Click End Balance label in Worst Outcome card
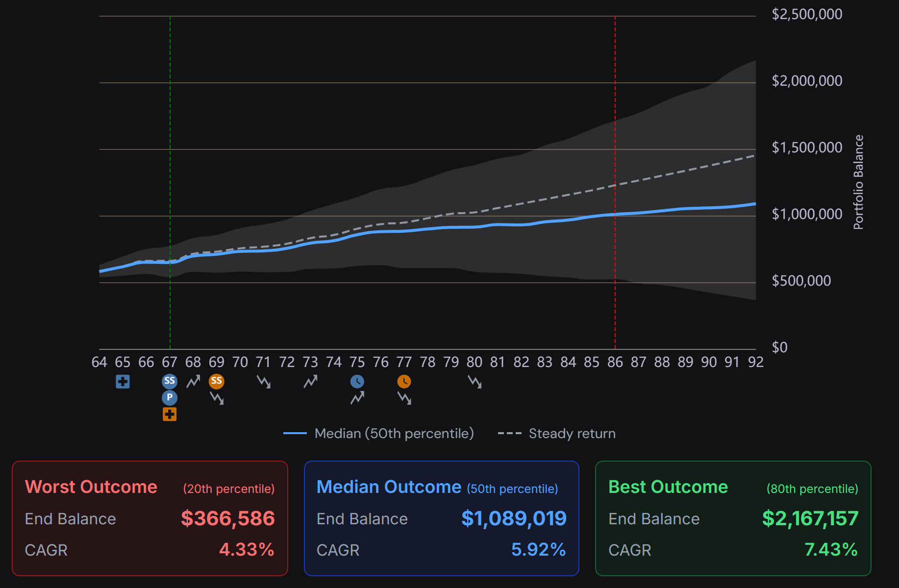 (x=71, y=519)
